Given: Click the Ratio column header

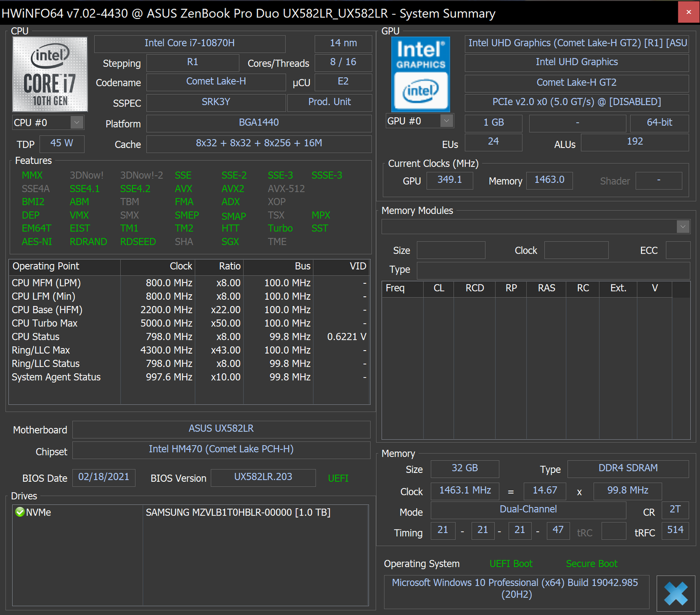Looking at the screenshot, I should click(219, 266).
